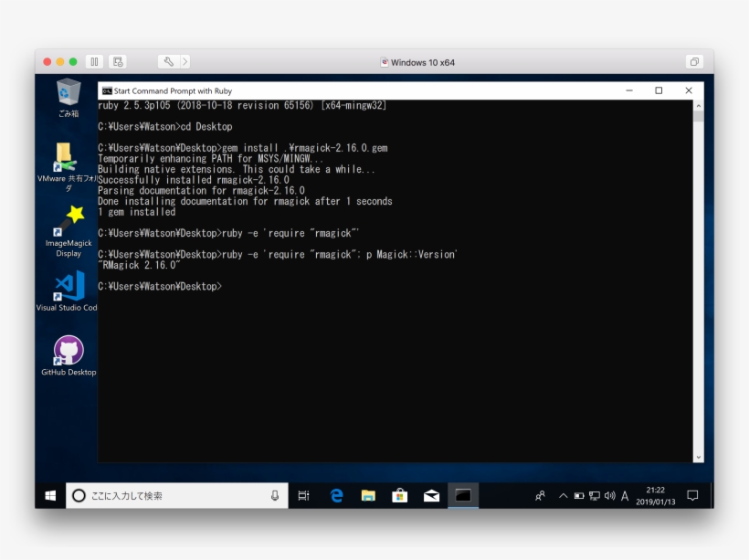749x560 pixels.
Task: Launch ImageMagick Display from the desktop
Action: (x=69, y=219)
